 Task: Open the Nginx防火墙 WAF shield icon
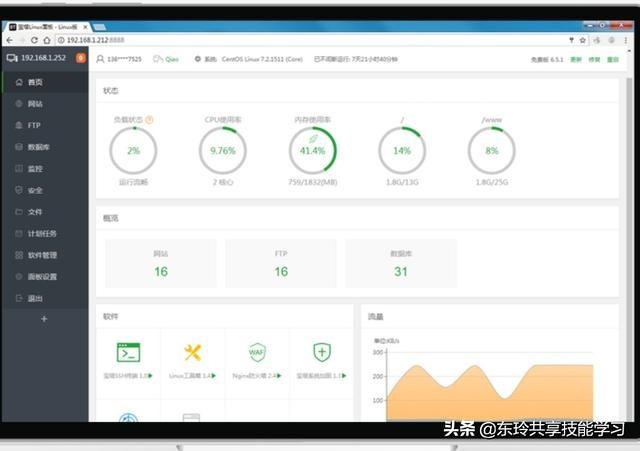click(257, 353)
